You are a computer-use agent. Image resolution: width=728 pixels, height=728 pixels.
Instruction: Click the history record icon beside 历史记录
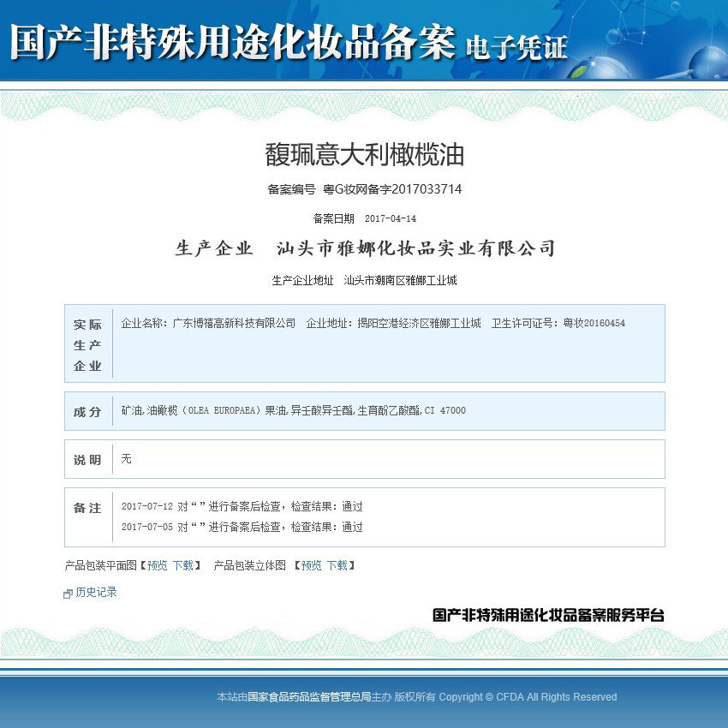68,594
